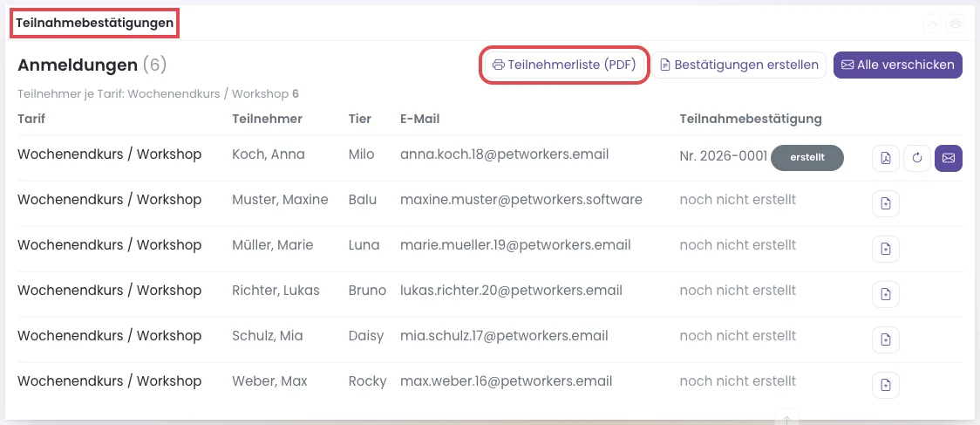Screen dimensions: 980x425
Task: Select participant name Müller, Marie
Action: point(272,245)
